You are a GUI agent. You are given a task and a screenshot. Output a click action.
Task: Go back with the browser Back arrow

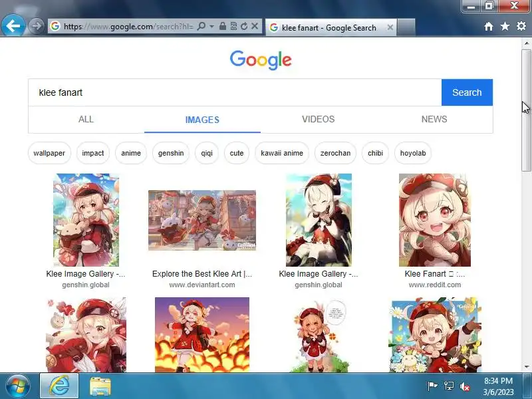pos(13,25)
